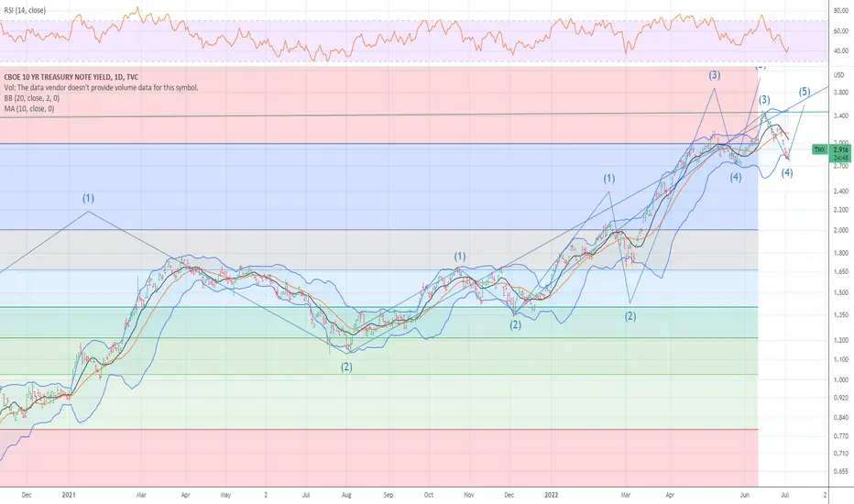Viewport: 854px width, 504px height.
Task: Select wave (2) label under March 2022 low
Action: click(x=630, y=316)
